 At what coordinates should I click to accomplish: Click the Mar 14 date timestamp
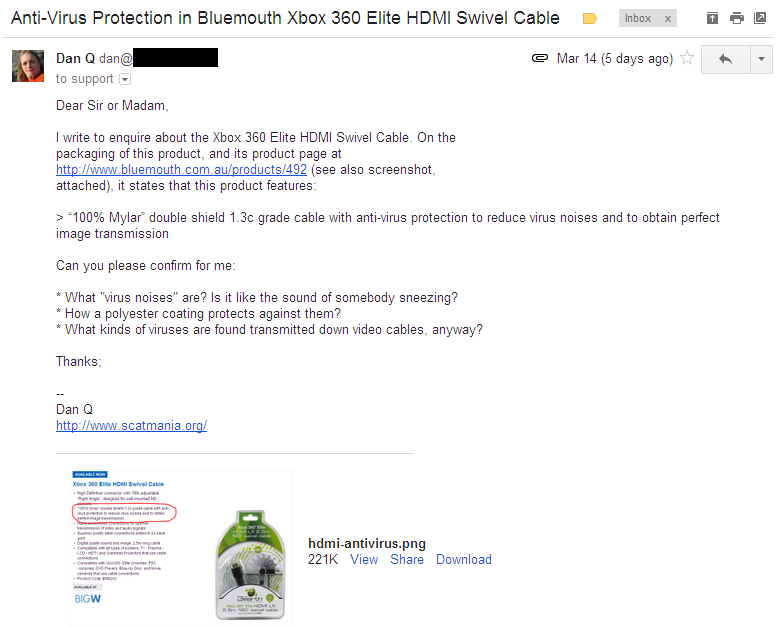coord(576,59)
